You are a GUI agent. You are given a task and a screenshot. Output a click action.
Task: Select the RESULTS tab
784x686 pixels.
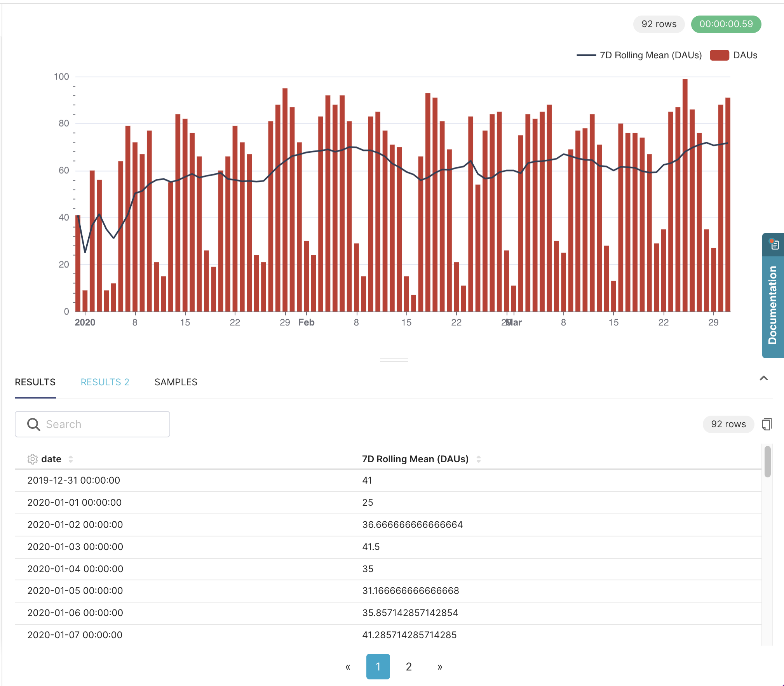click(35, 382)
